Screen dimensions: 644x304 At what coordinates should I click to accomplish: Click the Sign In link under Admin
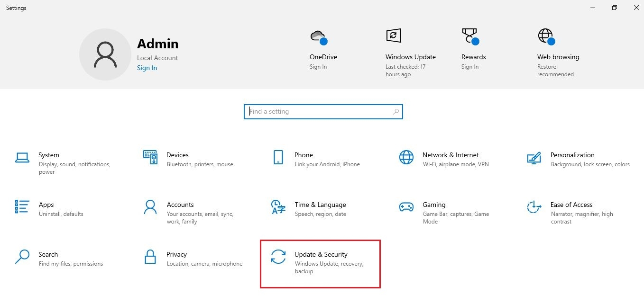coord(147,68)
